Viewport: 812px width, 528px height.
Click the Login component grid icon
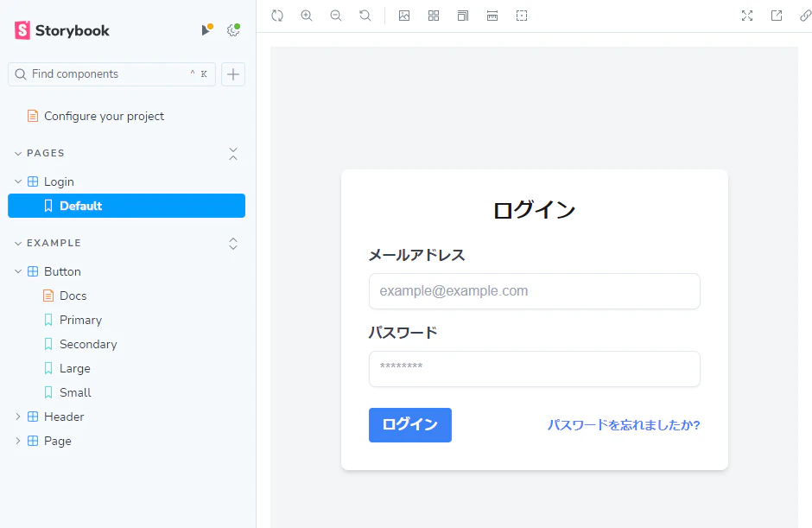point(33,181)
